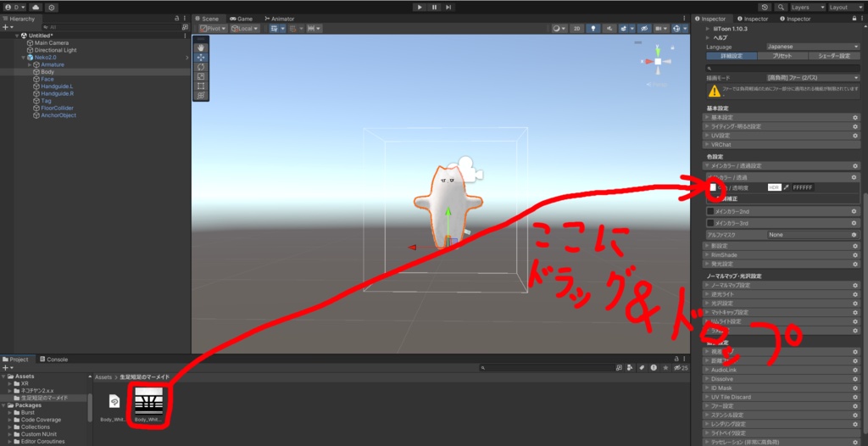Screen dimensions: 868x446
Task: Switch to the Hierarchy tab
Action: point(19,19)
